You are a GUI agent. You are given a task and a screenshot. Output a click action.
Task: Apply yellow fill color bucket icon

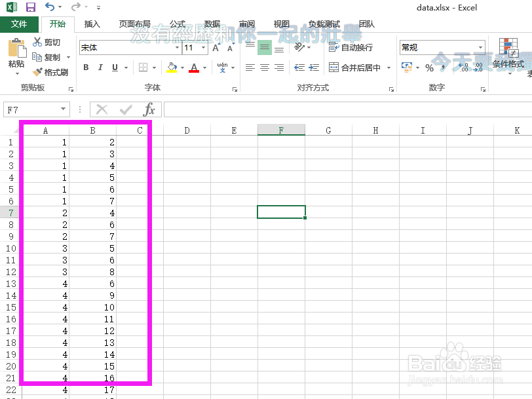pos(172,67)
